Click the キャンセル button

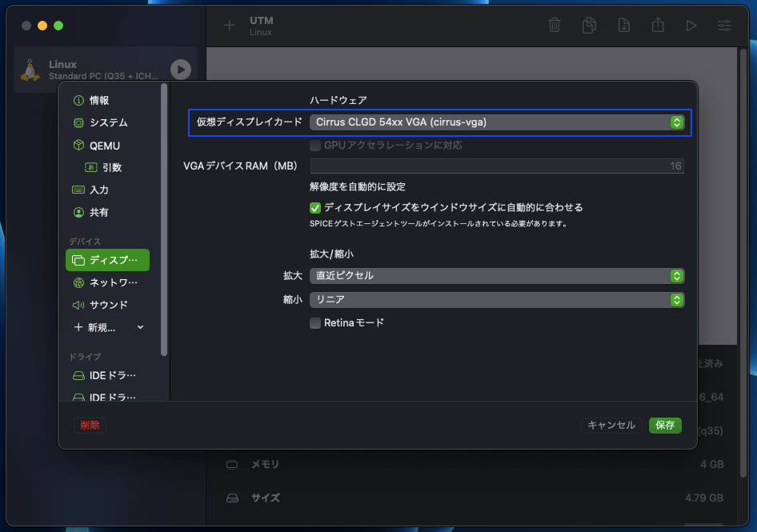(x=611, y=426)
